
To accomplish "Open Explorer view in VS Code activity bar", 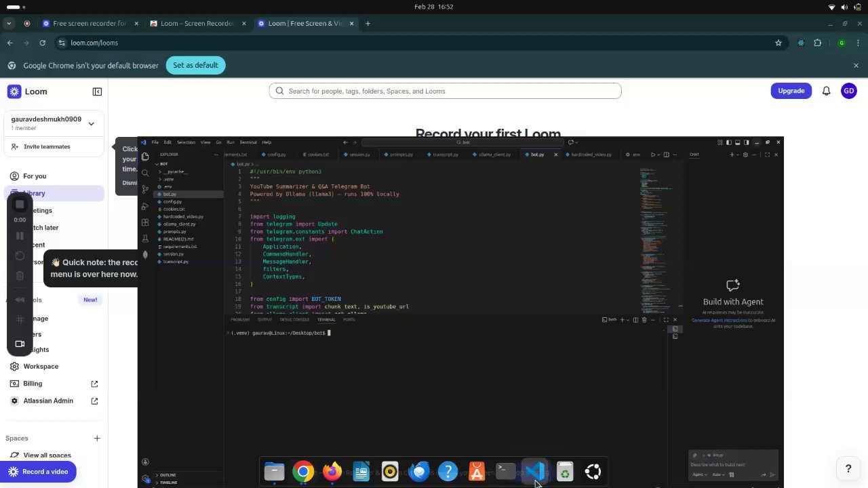I will pos(145,157).
